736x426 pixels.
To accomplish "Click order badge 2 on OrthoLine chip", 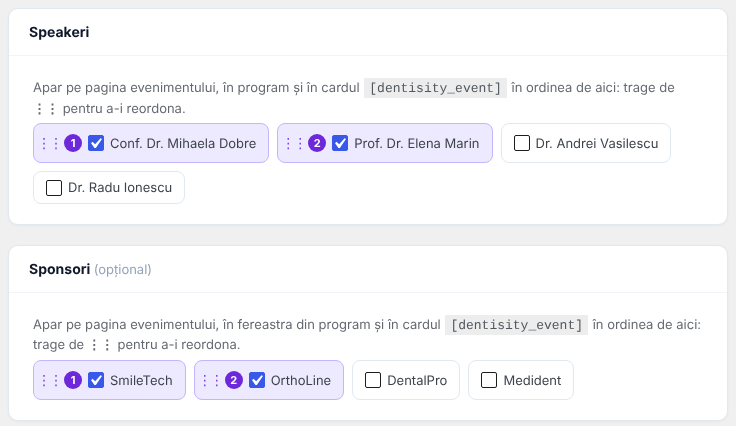I will 234,380.
